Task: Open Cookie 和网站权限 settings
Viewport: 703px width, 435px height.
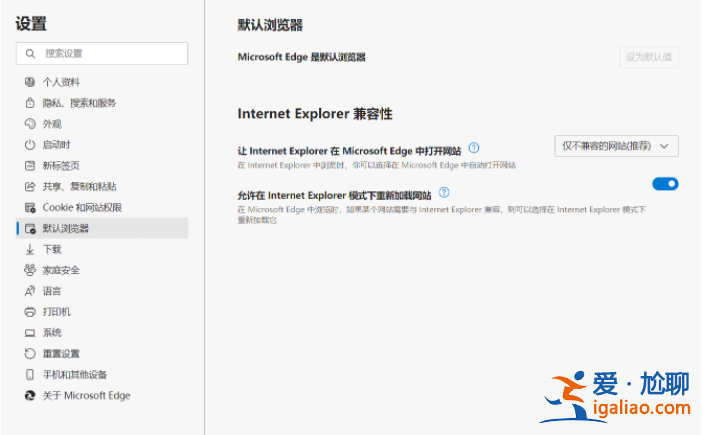Action: 102,208
